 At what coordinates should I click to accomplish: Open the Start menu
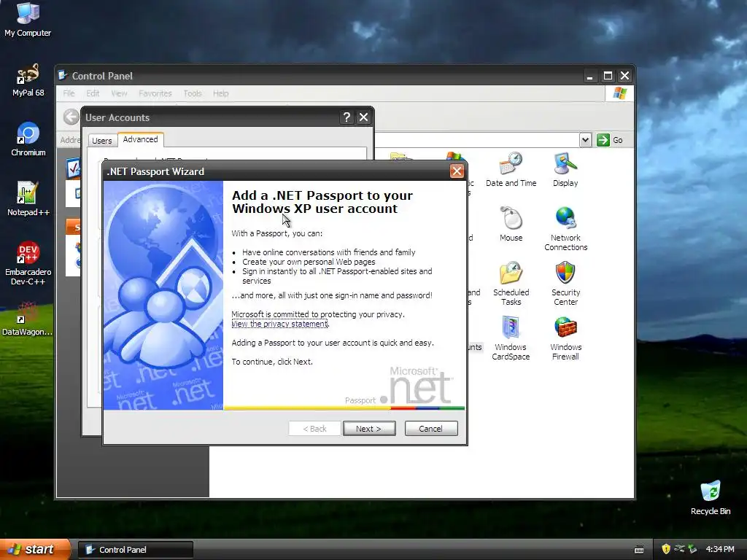[35, 549]
